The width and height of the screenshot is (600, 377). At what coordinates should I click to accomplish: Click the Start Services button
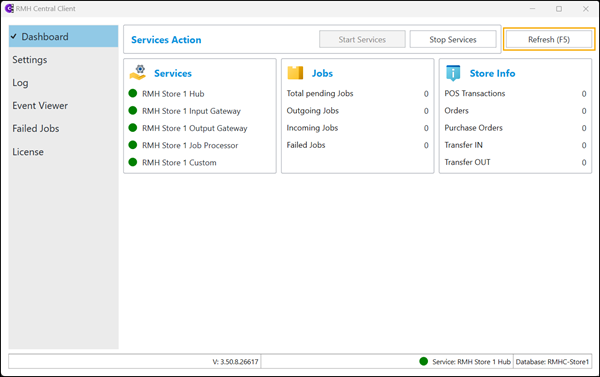tap(362, 39)
